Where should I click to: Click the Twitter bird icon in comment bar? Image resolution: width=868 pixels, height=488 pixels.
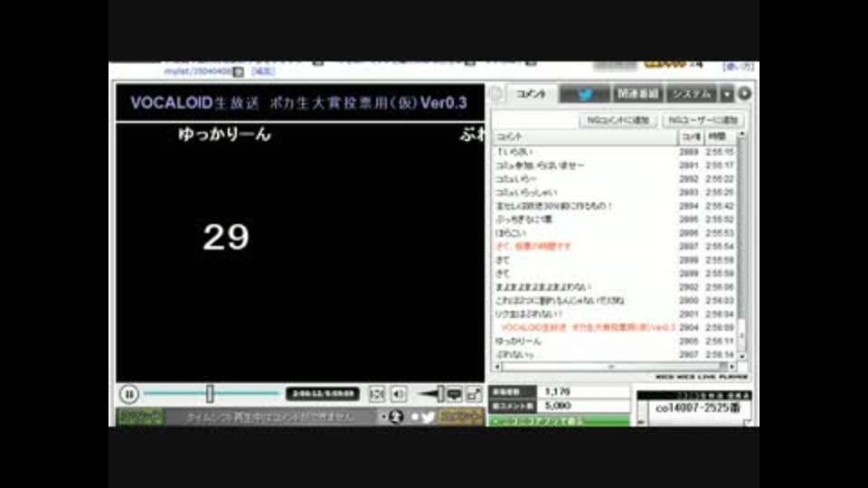428,417
